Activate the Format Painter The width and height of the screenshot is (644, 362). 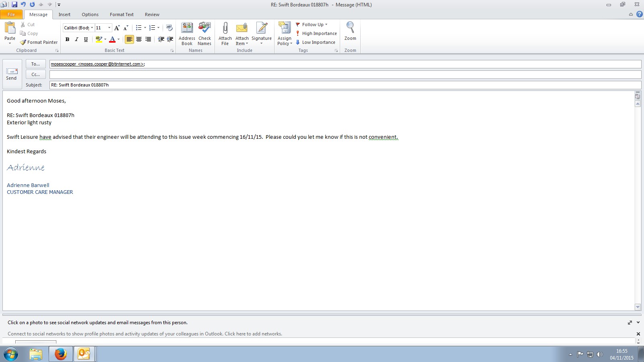click(x=39, y=42)
